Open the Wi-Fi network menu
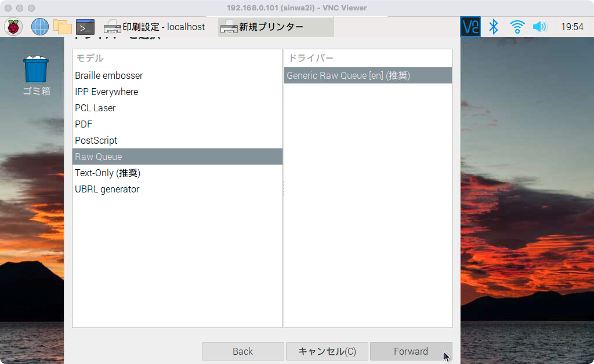The width and height of the screenshot is (594, 364). pyautogui.click(x=517, y=27)
